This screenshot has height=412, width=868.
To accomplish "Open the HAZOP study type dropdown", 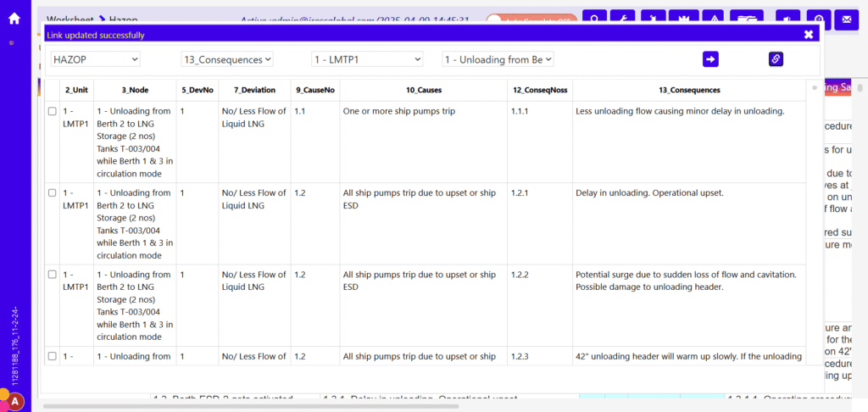I will pyautogui.click(x=95, y=59).
